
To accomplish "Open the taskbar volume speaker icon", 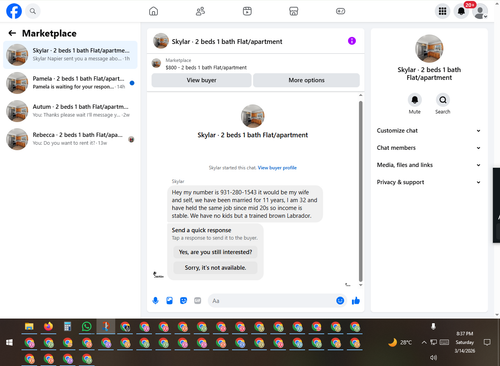I will (x=433, y=358).
